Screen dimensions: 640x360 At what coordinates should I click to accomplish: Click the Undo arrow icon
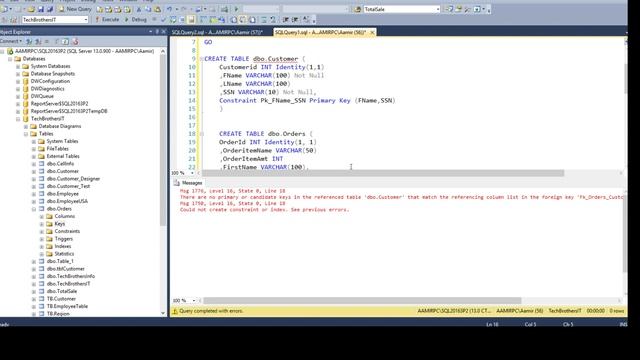pyautogui.click(x=169, y=9)
